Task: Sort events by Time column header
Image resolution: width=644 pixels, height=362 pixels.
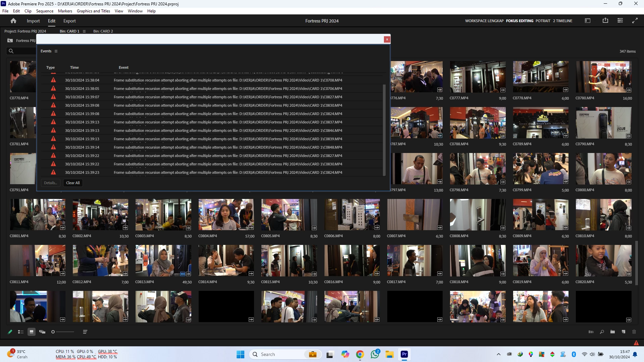Action: pyautogui.click(x=75, y=67)
